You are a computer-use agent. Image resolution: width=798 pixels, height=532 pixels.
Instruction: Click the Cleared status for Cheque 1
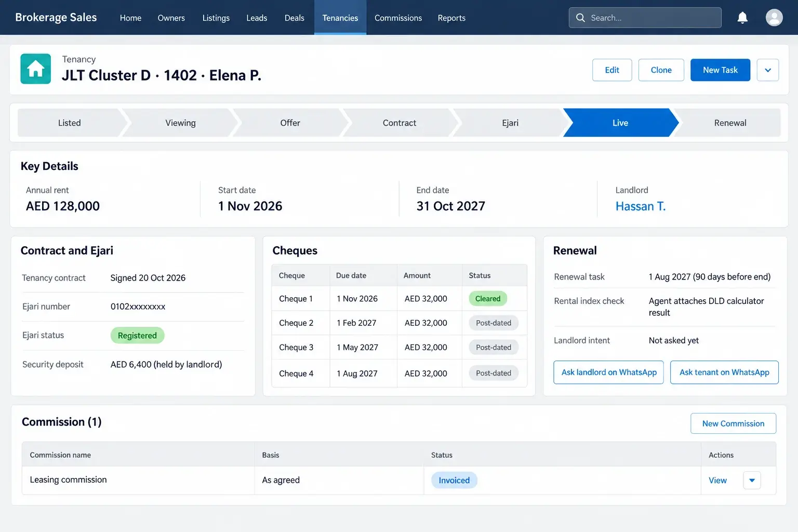pos(488,299)
